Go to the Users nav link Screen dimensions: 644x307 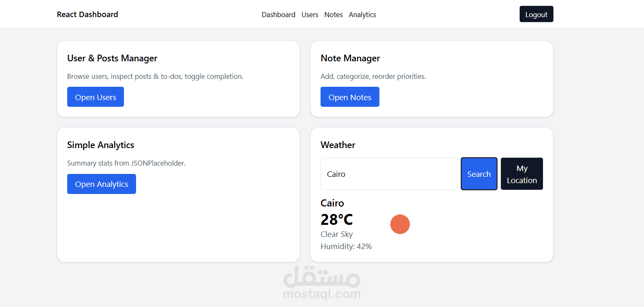(310, 15)
